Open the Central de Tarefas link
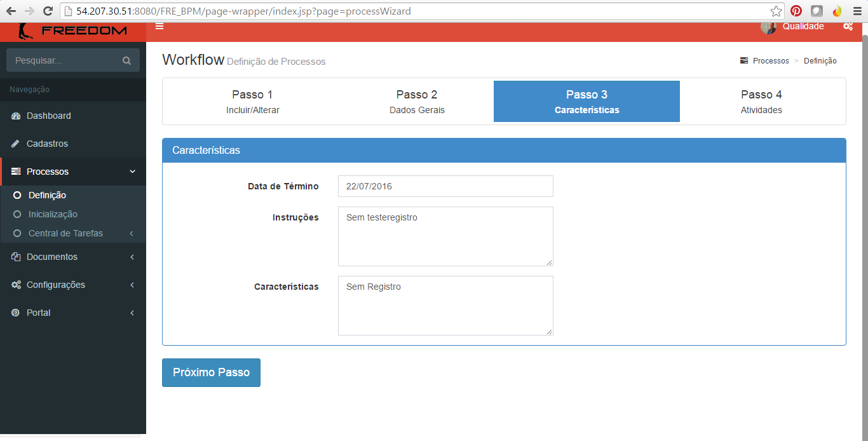This screenshot has height=441, width=868. [x=65, y=233]
